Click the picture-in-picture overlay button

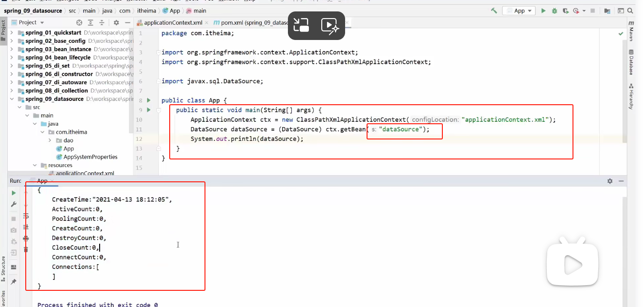point(301,25)
